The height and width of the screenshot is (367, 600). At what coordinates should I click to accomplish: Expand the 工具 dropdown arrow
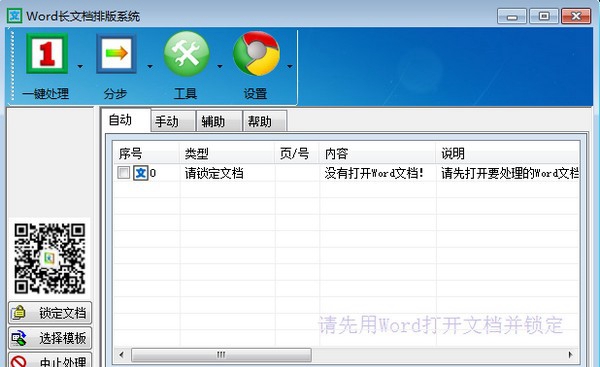(x=220, y=66)
